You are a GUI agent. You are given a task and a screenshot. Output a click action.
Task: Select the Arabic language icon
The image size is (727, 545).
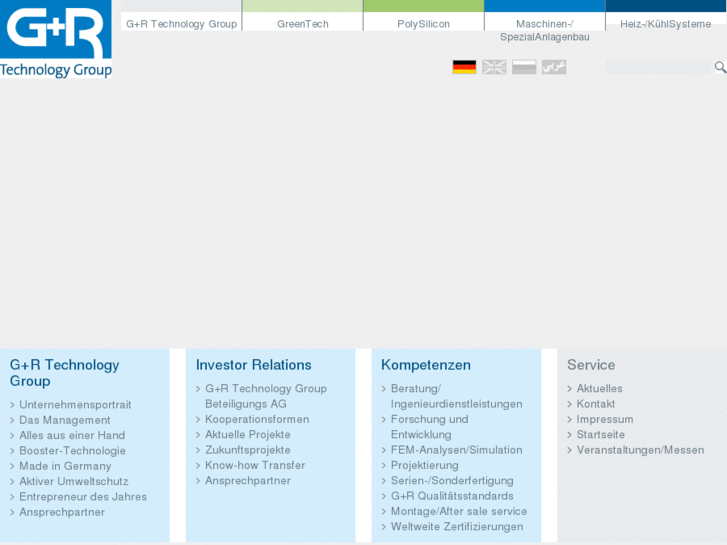(x=554, y=67)
